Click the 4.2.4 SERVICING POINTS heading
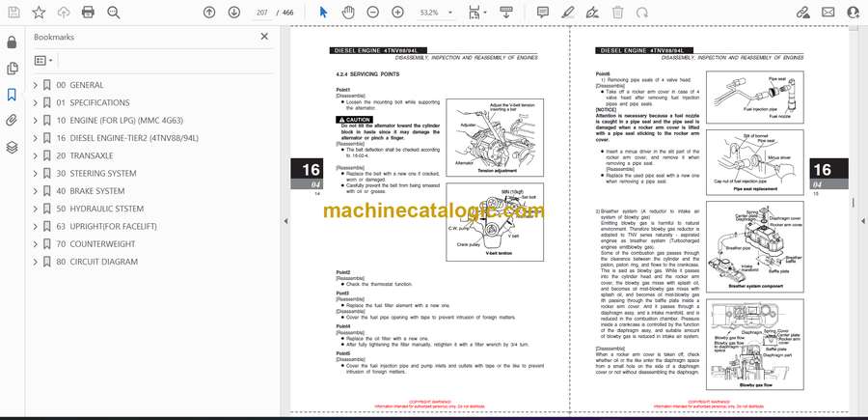The width and height of the screenshot is (868, 420). coord(367,74)
